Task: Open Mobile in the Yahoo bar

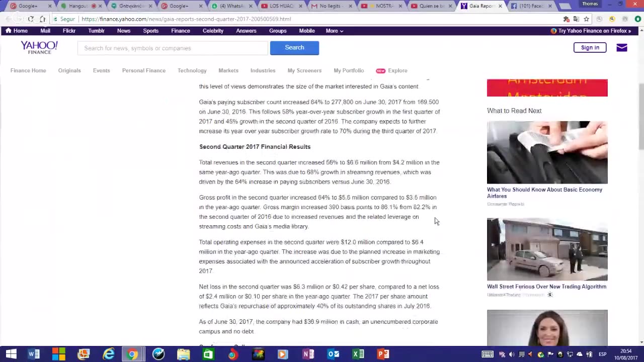Action: (307, 31)
